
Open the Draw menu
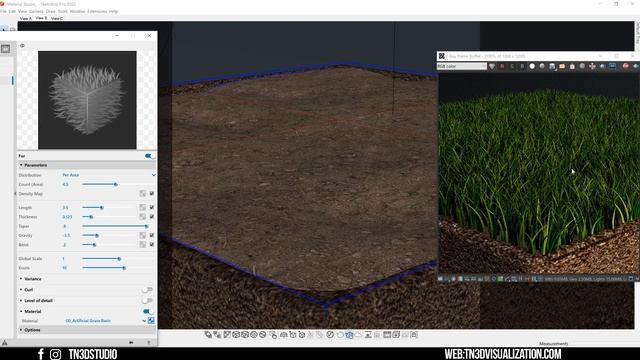[51, 11]
